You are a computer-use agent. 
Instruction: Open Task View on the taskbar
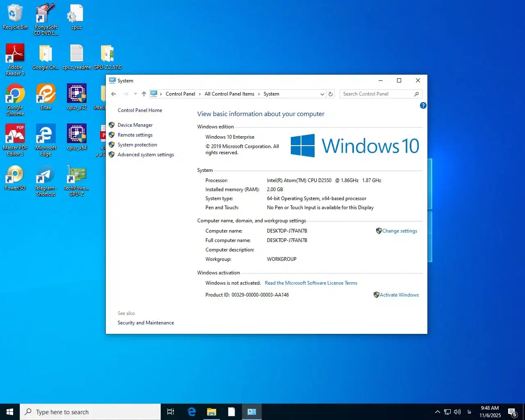[171, 412]
